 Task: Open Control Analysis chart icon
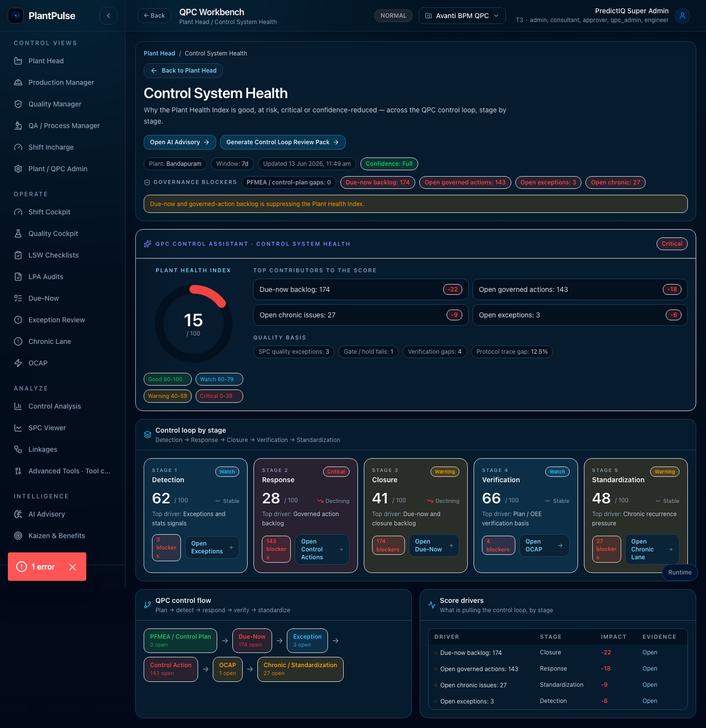tap(18, 406)
